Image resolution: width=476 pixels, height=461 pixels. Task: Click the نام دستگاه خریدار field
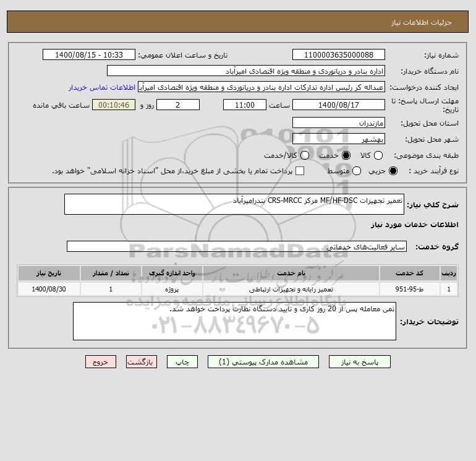point(246,71)
